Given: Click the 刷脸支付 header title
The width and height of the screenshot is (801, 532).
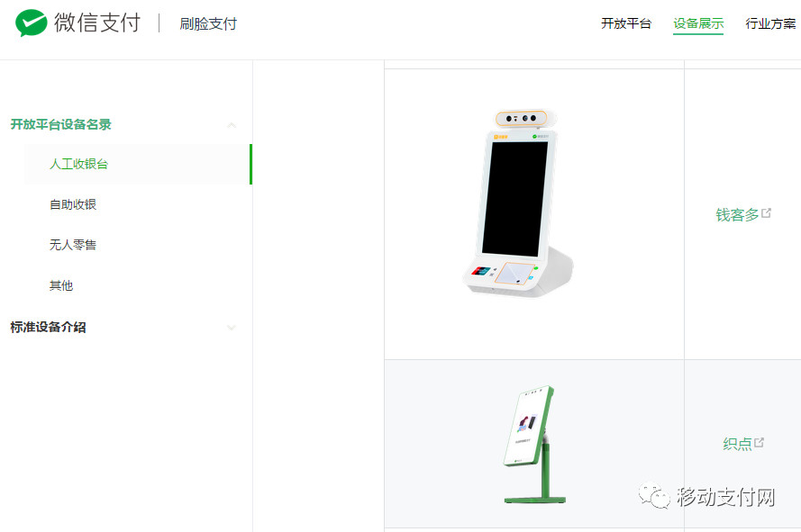Looking at the screenshot, I should pos(208,23).
